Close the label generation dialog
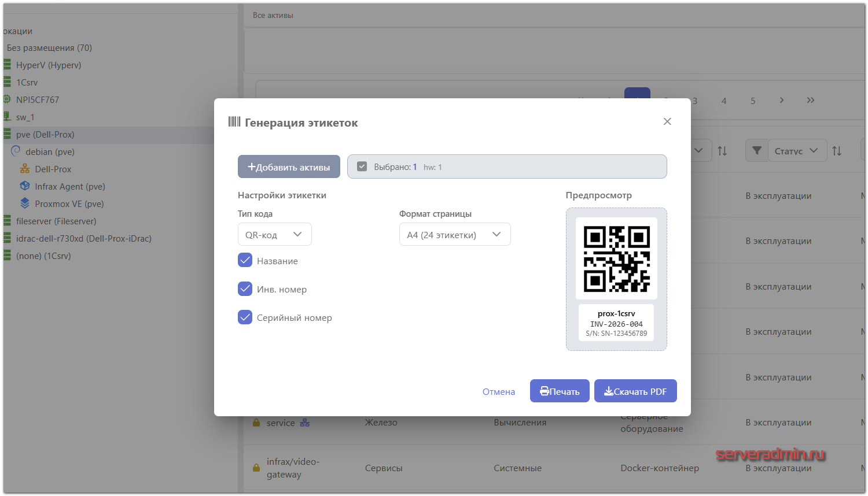This screenshot has width=868, height=496. pos(667,121)
